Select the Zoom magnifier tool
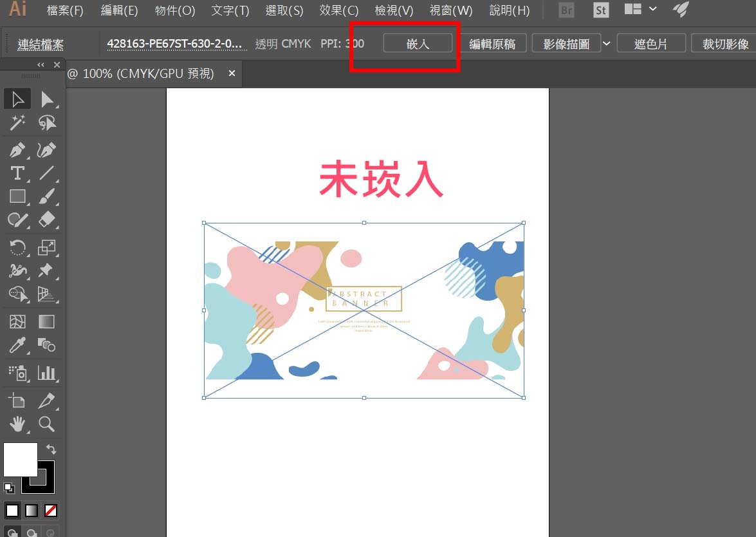Screen dimensions: 756x537 pos(47,424)
